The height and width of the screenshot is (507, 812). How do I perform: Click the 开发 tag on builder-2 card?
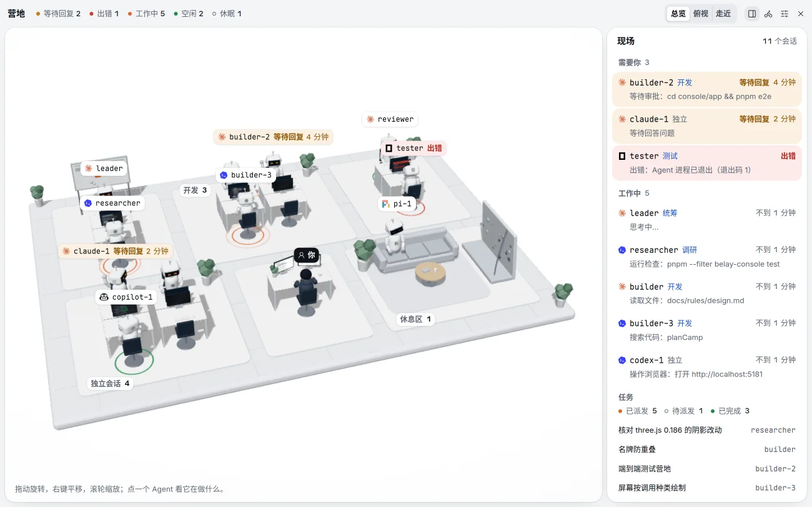[685, 82]
